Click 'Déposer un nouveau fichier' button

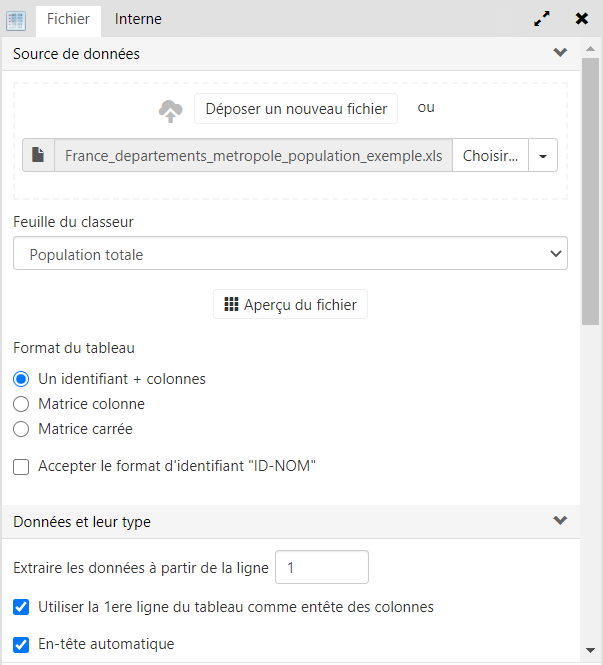point(296,109)
